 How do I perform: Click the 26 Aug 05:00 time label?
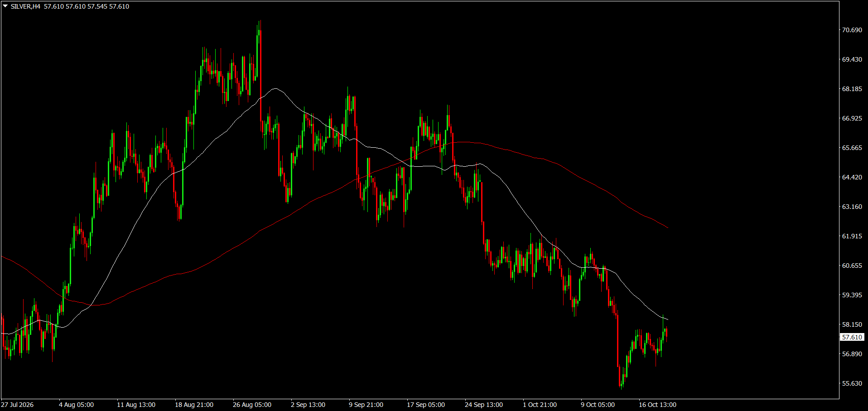click(252, 405)
